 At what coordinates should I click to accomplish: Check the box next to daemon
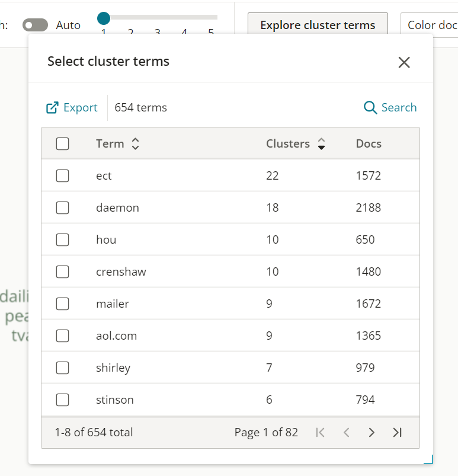coord(62,207)
